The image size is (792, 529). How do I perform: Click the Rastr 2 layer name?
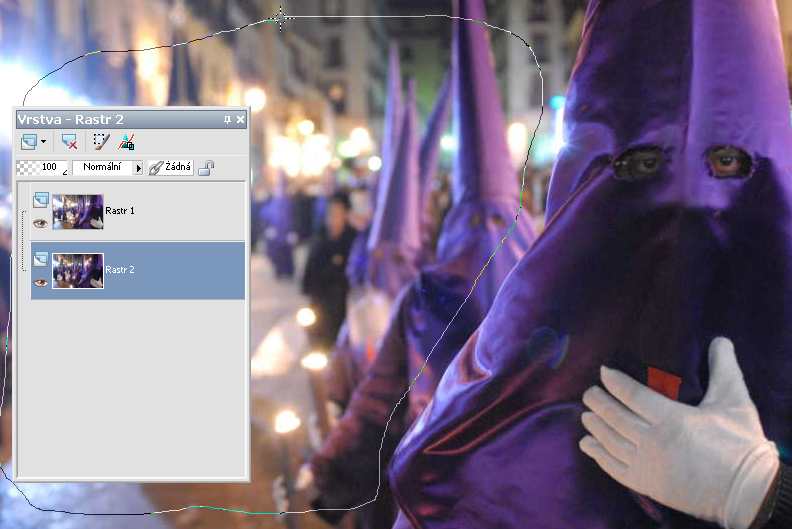120,270
